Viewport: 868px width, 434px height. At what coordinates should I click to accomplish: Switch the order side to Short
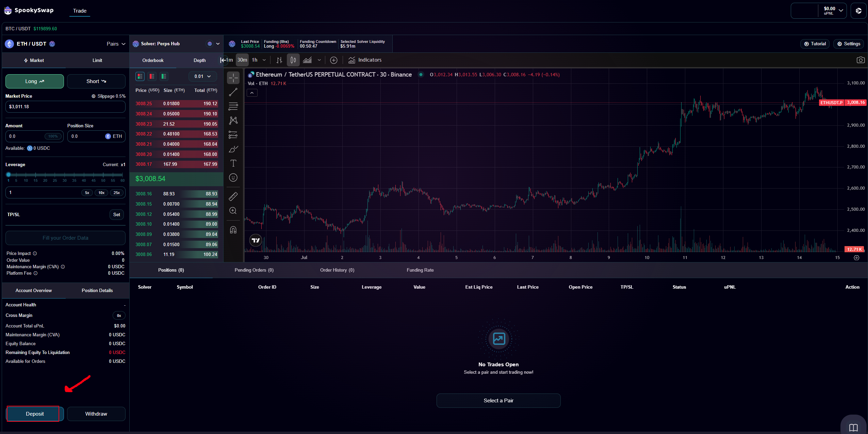96,81
